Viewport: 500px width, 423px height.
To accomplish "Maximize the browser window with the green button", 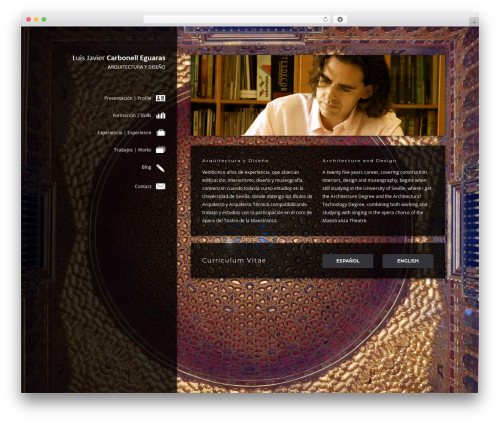I will (44, 20).
